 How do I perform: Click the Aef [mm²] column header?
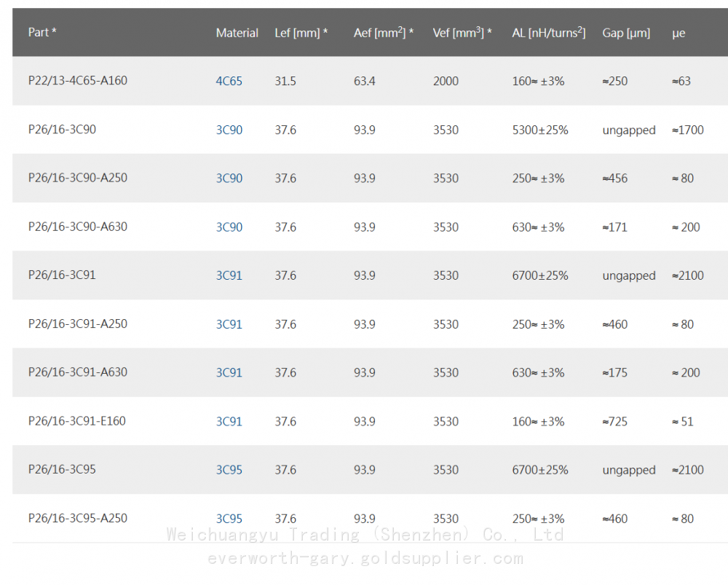click(x=383, y=33)
